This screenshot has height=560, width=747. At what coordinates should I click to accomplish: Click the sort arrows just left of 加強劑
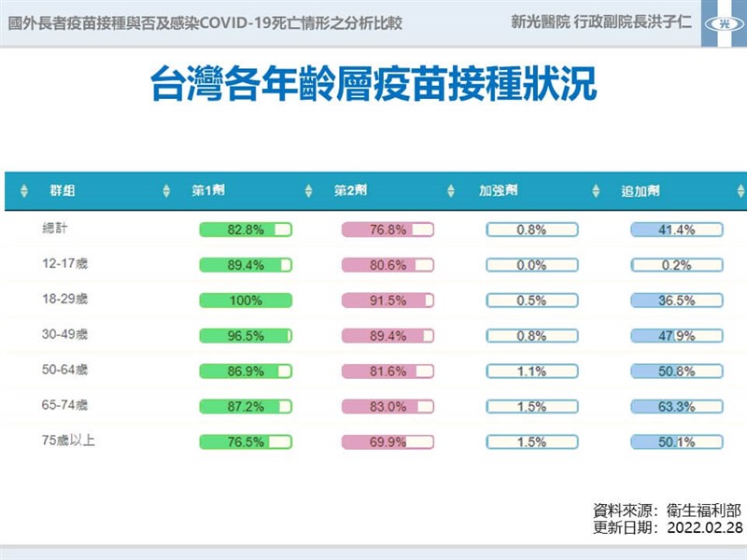[x=452, y=191]
